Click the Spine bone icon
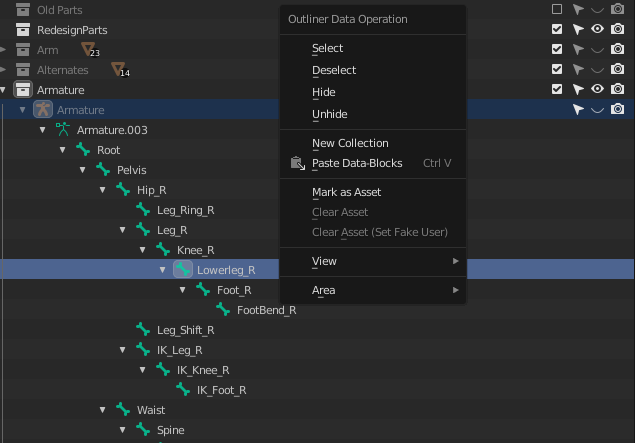This screenshot has width=635, height=443. 143,429
